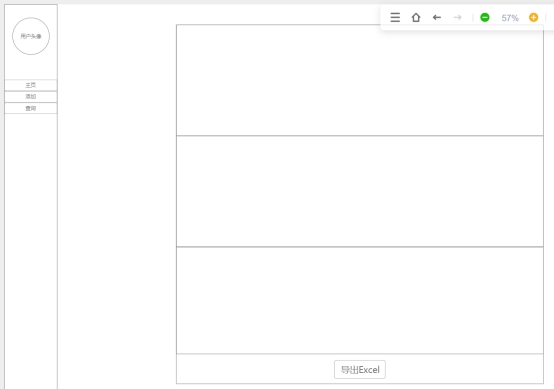Click the 导出Excel button
This screenshot has width=554, height=389.
click(x=360, y=370)
